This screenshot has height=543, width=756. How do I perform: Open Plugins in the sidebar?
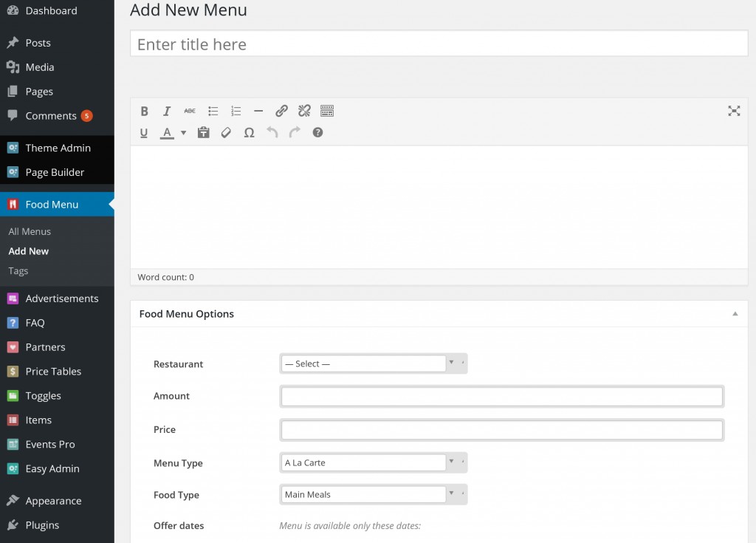[57, 525]
